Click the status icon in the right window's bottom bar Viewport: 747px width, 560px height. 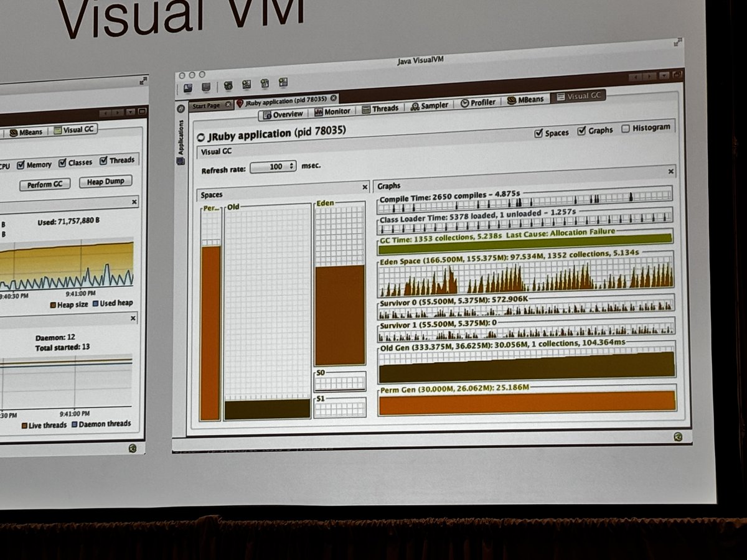tap(677, 437)
